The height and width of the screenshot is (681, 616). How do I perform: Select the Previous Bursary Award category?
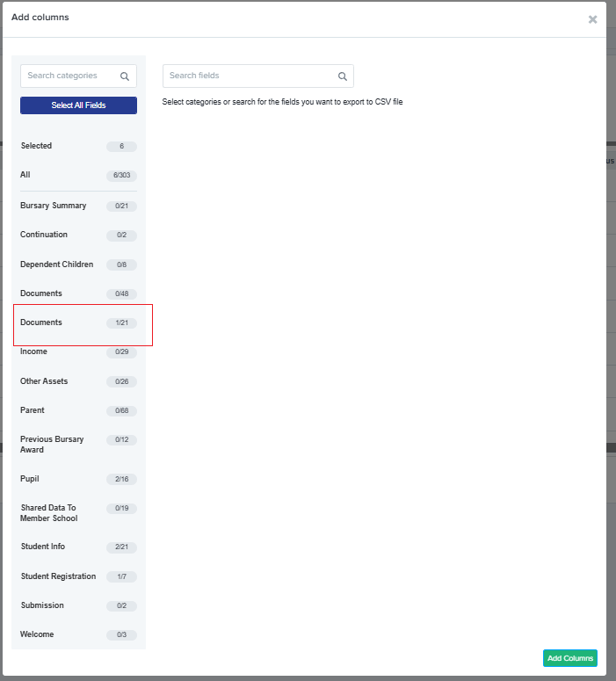(x=78, y=444)
